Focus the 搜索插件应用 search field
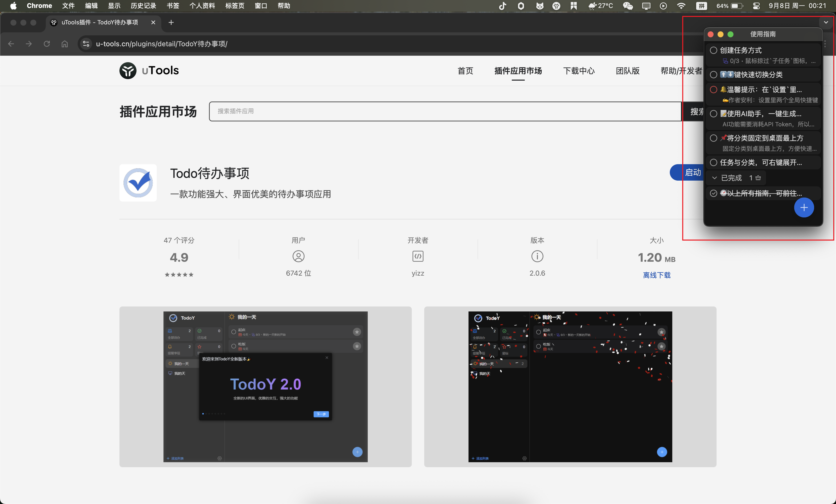Screen dimensions: 836x504 pyautogui.click(x=445, y=111)
